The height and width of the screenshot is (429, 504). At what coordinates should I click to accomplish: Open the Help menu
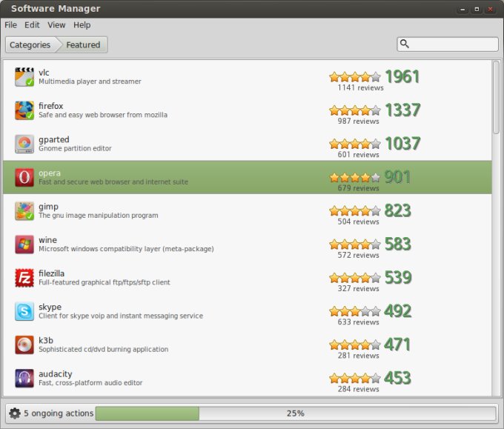[x=82, y=25]
